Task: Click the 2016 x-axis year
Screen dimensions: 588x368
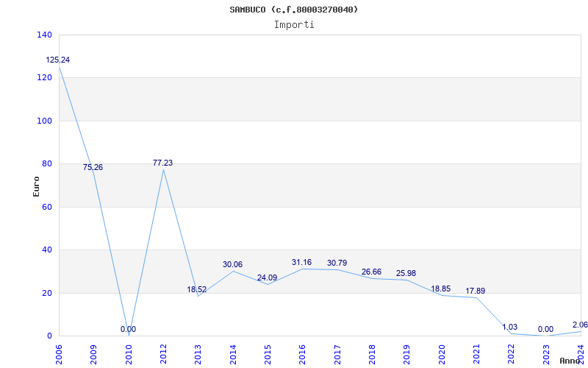Action: (x=302, y=355)
